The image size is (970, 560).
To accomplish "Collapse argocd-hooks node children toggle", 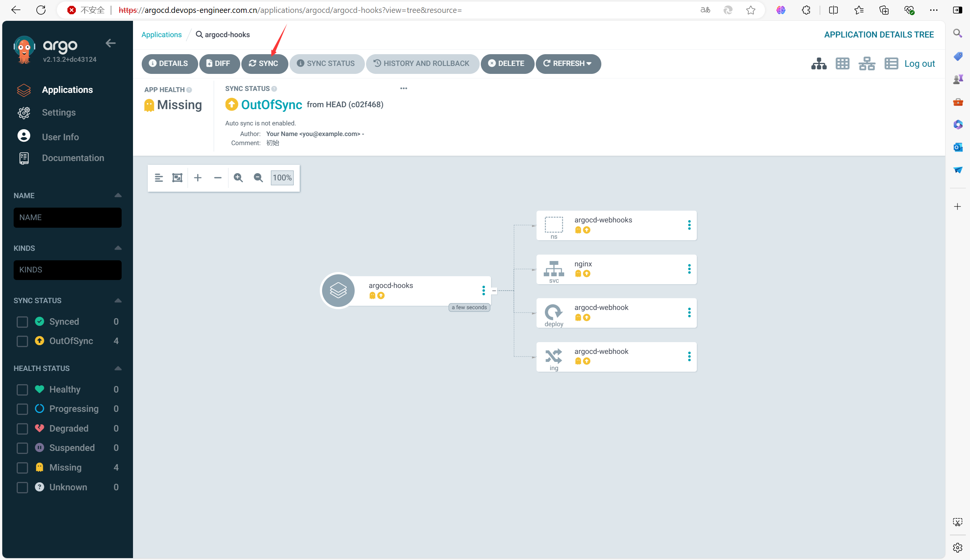I will tap(494, 291).
